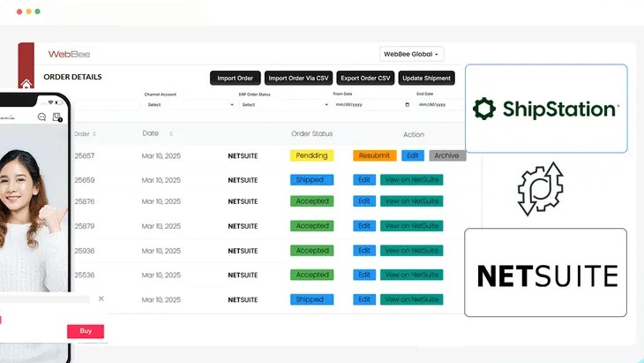Sort by the Date column arrows

pos(171,133)
